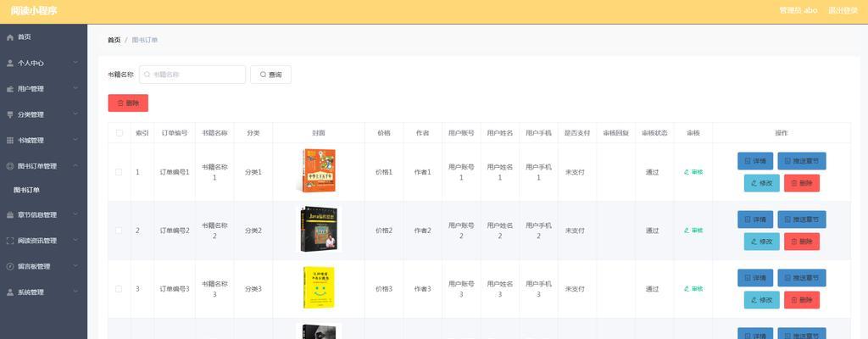Click 推送章节 button in row 1
Viewport: 868px width, 339px height.
click(802, 161)
